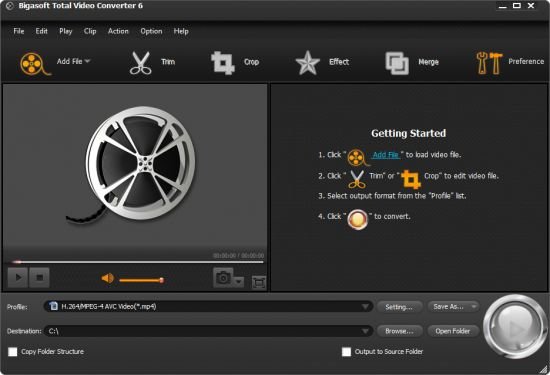Click the app icon in title bar

point(9,6)
